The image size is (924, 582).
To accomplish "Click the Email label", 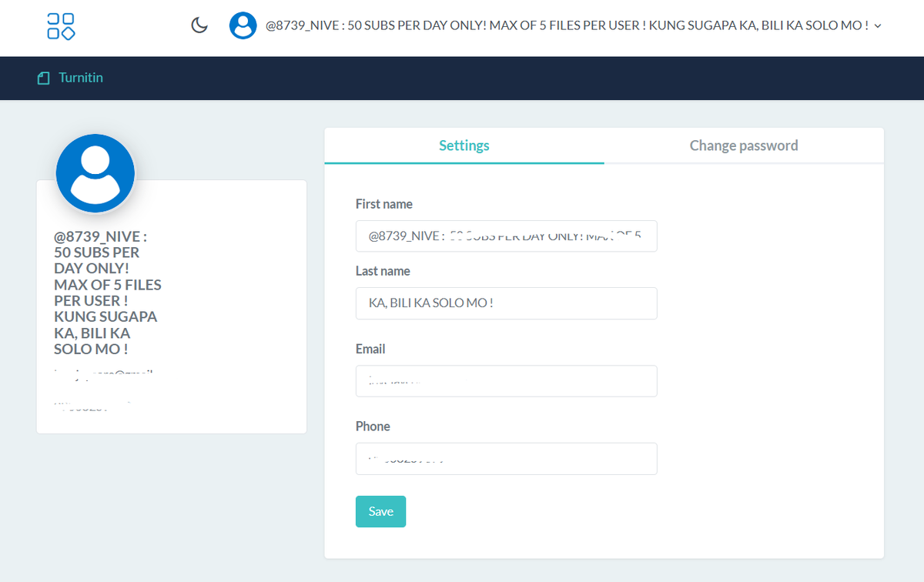I will pyautogui.click(x=370, y=349).
